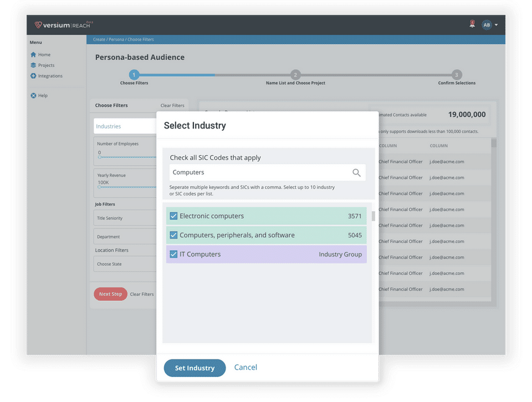The height and width of the screenshot is (402, 532).
Task: Click the Integrations plus icon
Action: coord(33,76)
